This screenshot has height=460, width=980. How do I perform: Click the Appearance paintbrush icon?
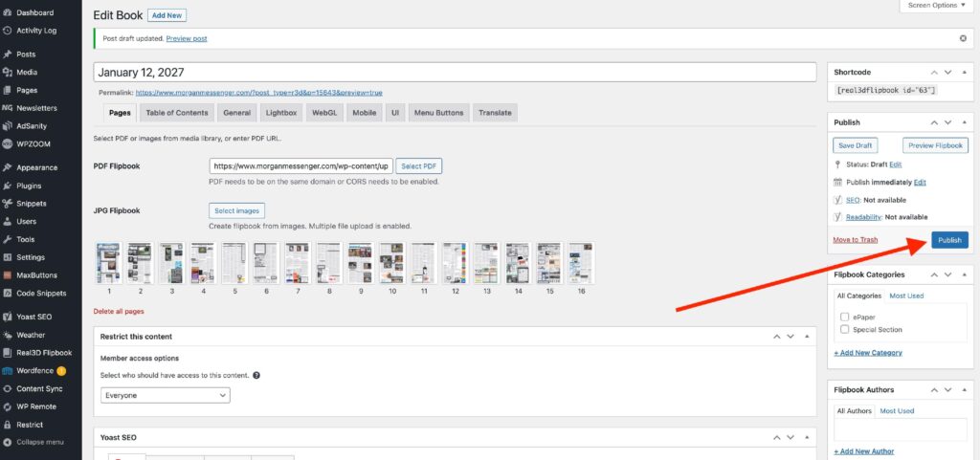tap(8, 167)
